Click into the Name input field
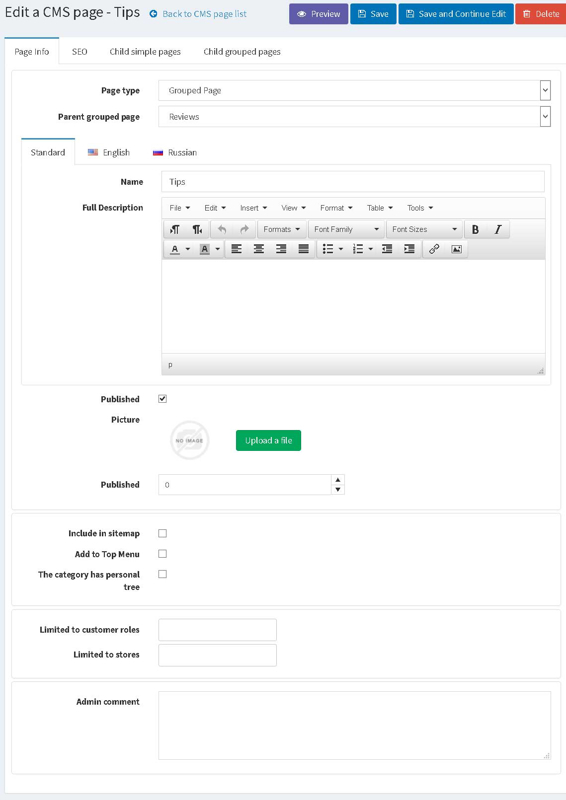Screen dimensions: 566x800 (x=353, y=182)
